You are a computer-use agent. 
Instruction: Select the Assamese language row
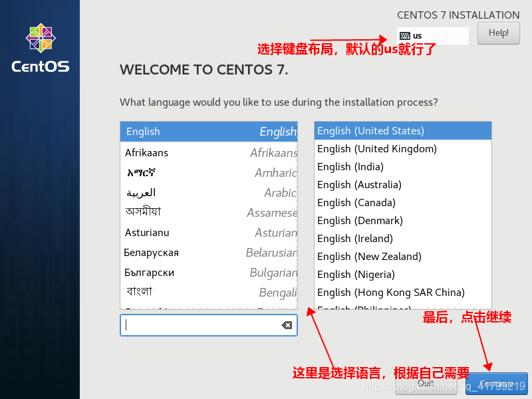(x=209, y=213)
